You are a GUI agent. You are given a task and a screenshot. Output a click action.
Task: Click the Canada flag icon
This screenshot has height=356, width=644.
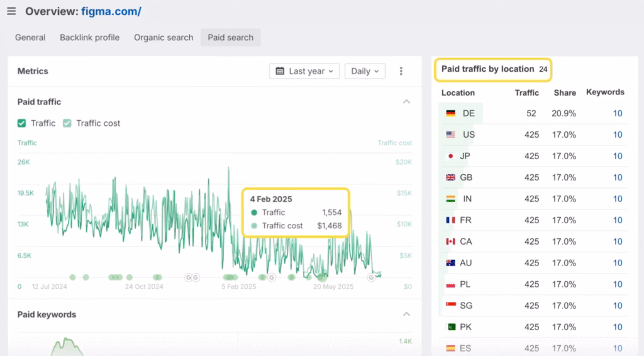(450, 242)
